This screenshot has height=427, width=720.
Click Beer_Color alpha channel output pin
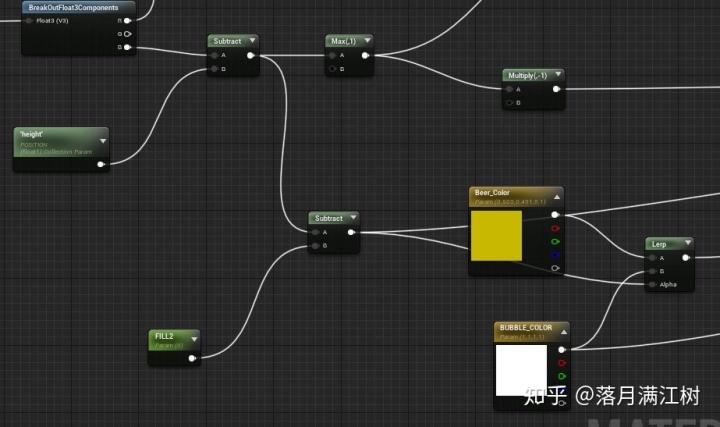[x=555, y=268]
